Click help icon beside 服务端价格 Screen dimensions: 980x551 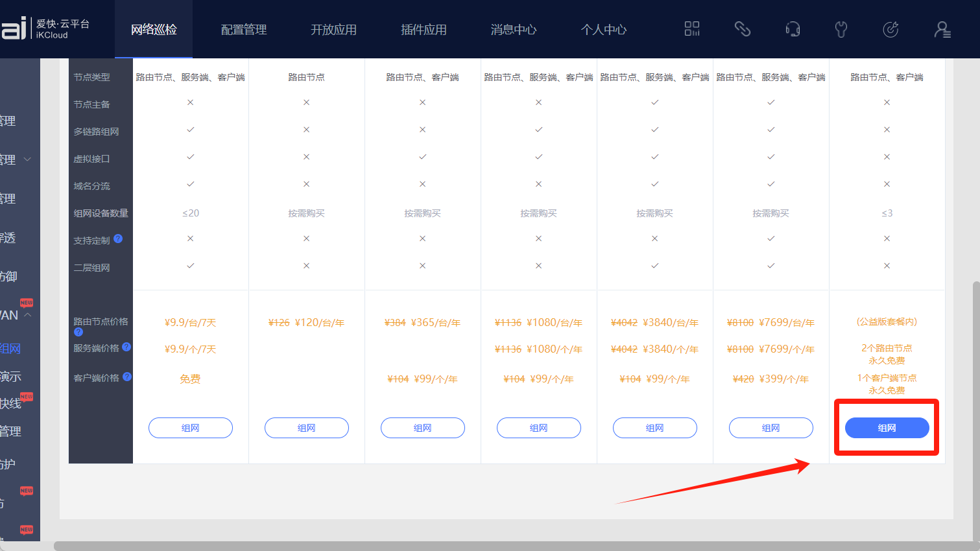tap(126, 347)
